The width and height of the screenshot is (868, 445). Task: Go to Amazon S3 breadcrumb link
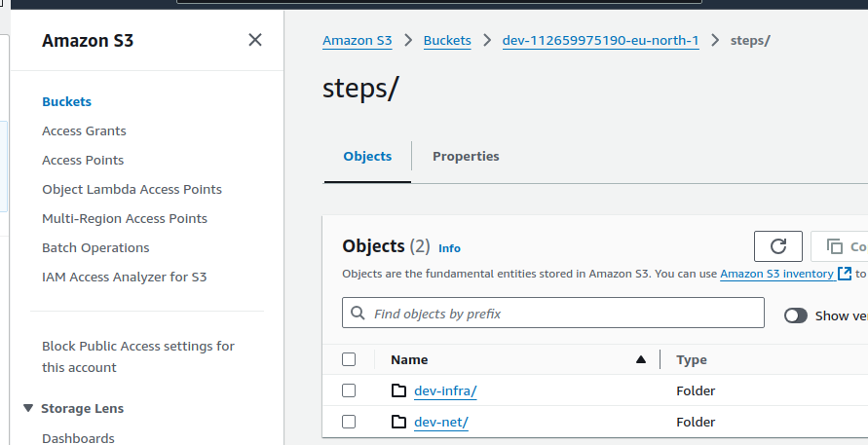coord(358,40)
